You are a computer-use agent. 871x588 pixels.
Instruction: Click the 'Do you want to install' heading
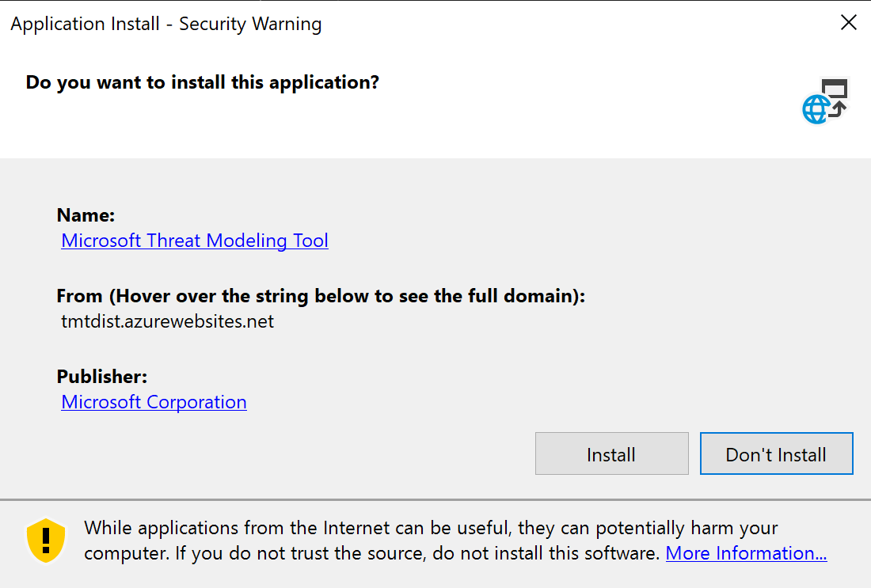click(203, 82)
